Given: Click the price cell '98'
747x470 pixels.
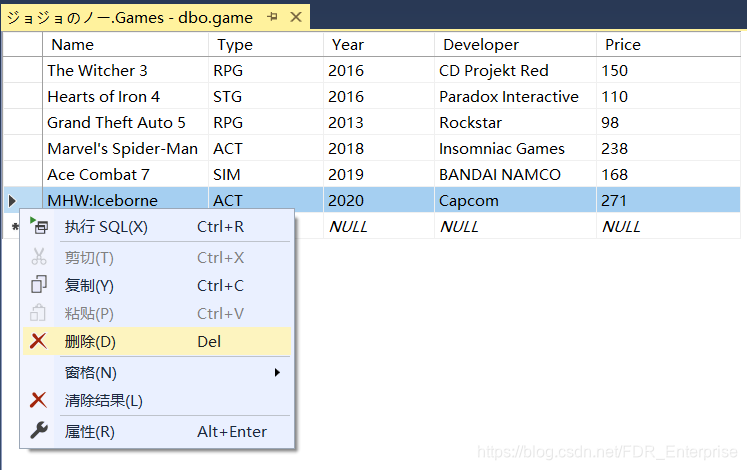Looking at the screenshot, I should (668, 122).
